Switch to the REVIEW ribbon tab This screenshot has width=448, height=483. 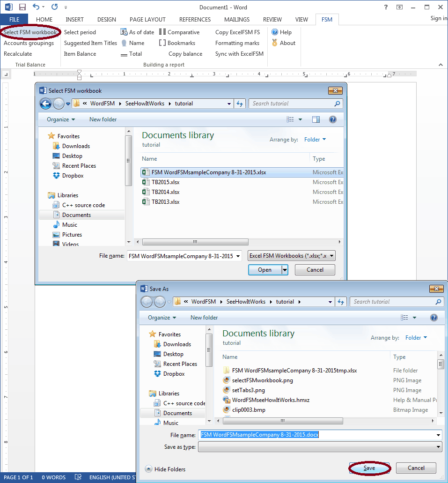272,19
